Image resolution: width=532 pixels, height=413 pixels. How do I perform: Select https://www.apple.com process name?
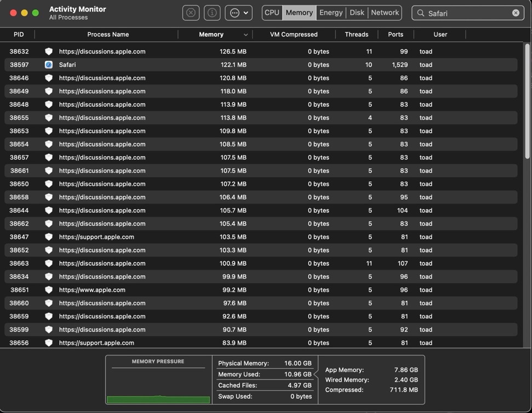tap(92, 290)
